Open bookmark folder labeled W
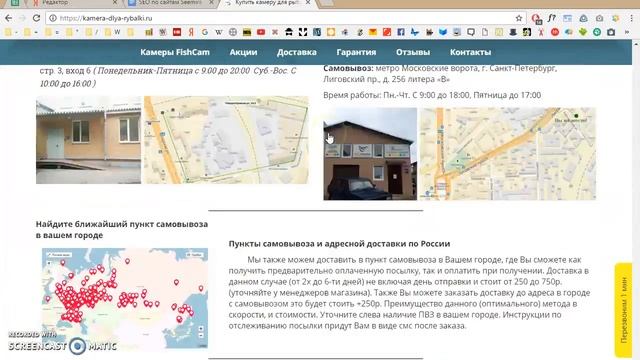The height and width of the screenshot is (360, 640). (112, 32)
